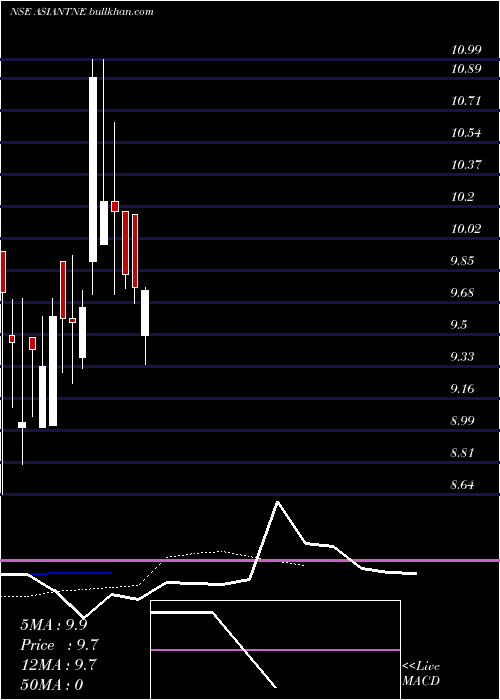This screenshot has height=700, width=500.
Task: Click the 10.54 price label
Action: (x=466, y=133)
